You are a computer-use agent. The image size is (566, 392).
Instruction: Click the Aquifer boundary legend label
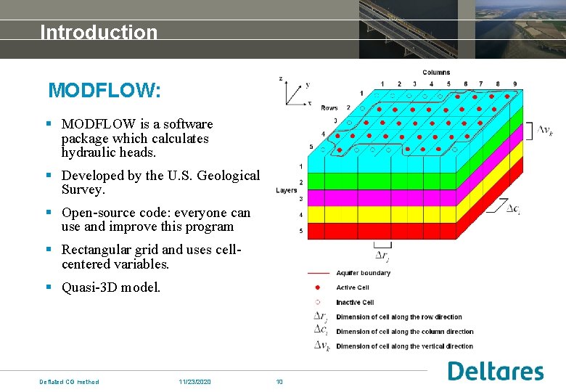(363, 273)
